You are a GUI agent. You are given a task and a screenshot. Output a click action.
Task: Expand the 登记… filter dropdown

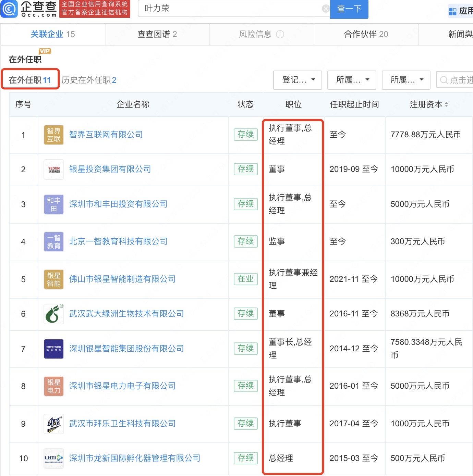pos(298,80)
